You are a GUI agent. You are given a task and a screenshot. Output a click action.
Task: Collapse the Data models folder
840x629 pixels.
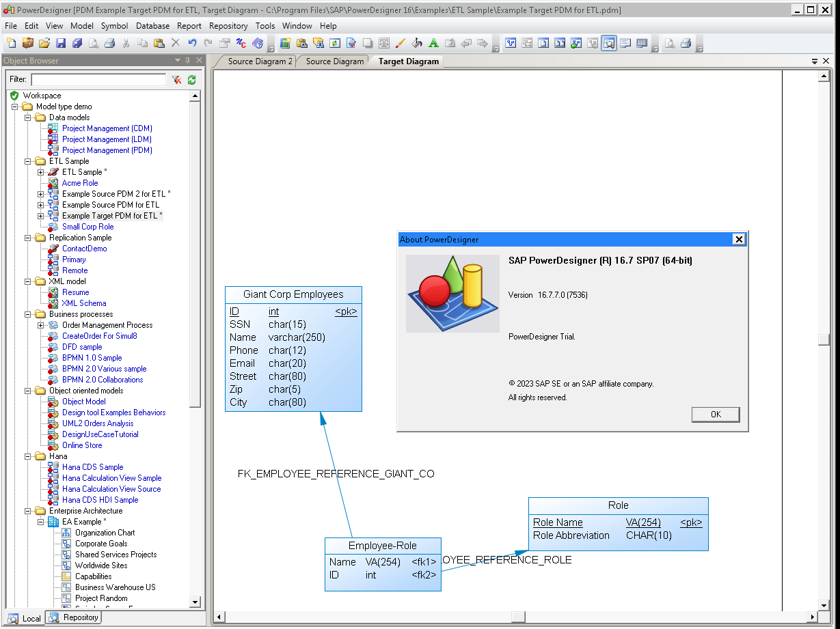click(27, 117)
